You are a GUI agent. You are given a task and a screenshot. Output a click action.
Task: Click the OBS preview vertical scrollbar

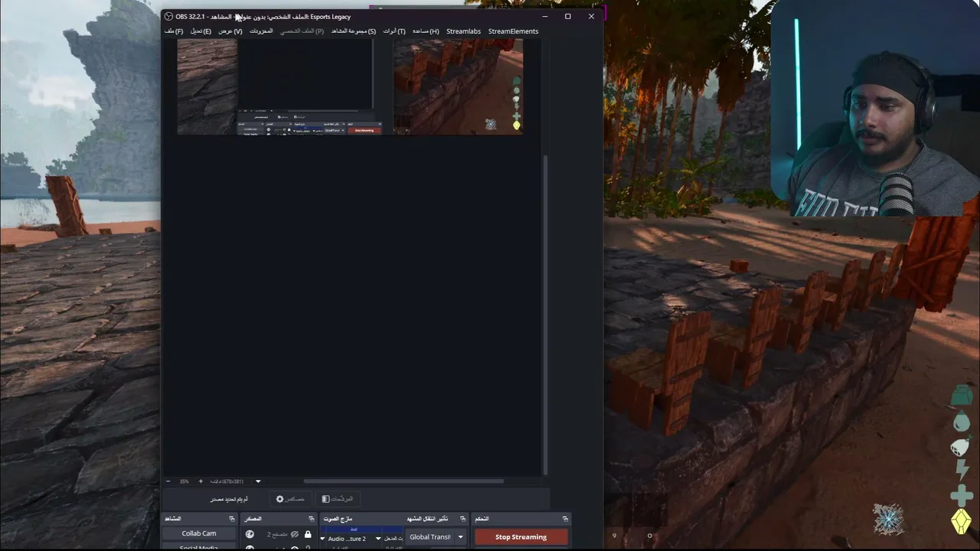(546, 314)
